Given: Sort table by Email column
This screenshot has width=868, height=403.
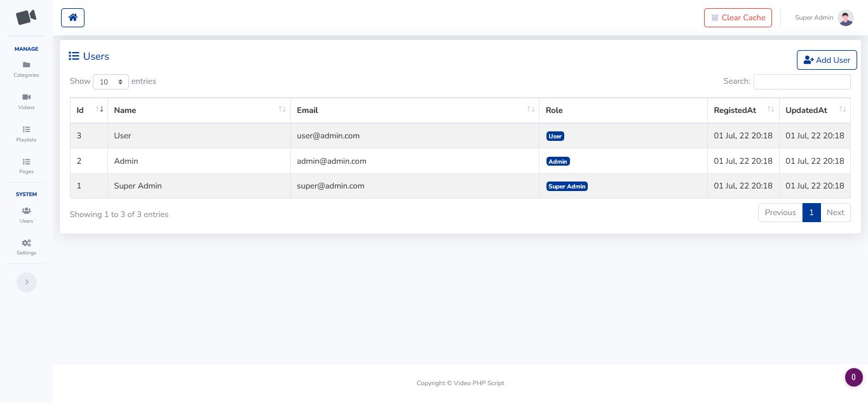Looking at the screenshot, I should (x=414, y=110).
